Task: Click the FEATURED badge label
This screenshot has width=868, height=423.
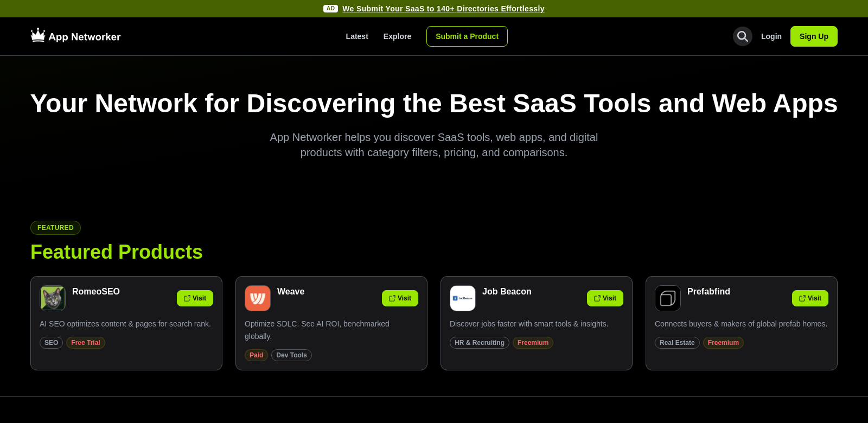Action: (55, 228)
